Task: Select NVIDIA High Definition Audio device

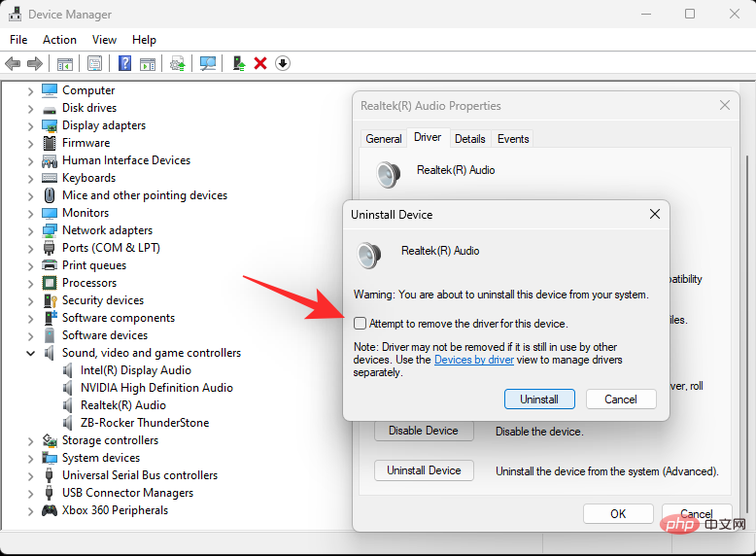Action: tap(156, 388)
